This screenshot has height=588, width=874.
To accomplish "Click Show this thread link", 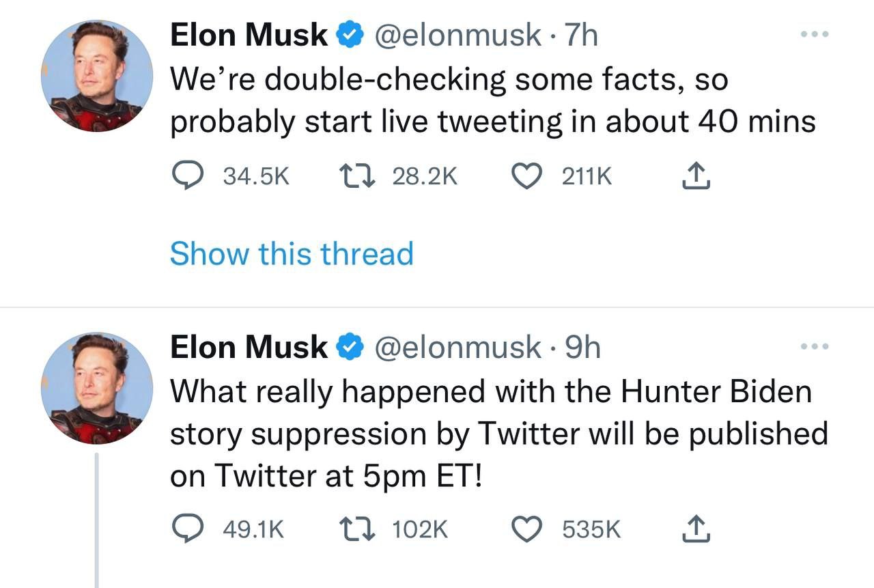I will (x=292, y=253).
